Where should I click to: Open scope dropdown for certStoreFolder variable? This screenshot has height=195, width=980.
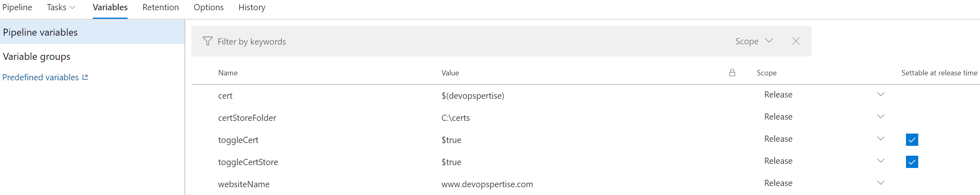tap(881, 116)
